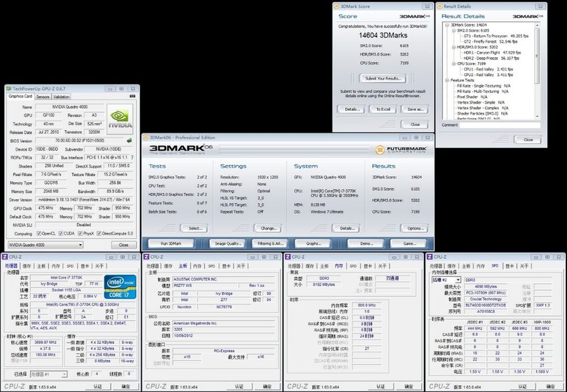The image size is (567, 392).
Task: Click the 3DMark06 Professional Edition title icon
Action: click(x=145, y=137)
